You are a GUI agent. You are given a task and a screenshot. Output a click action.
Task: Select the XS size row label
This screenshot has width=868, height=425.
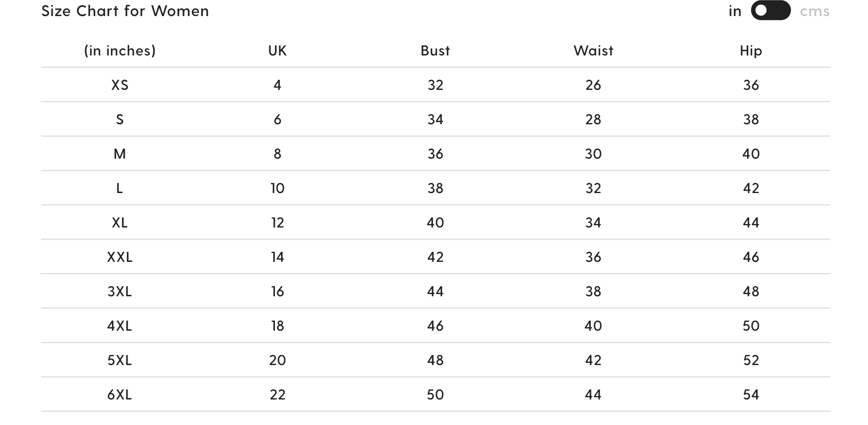[120, 85]
